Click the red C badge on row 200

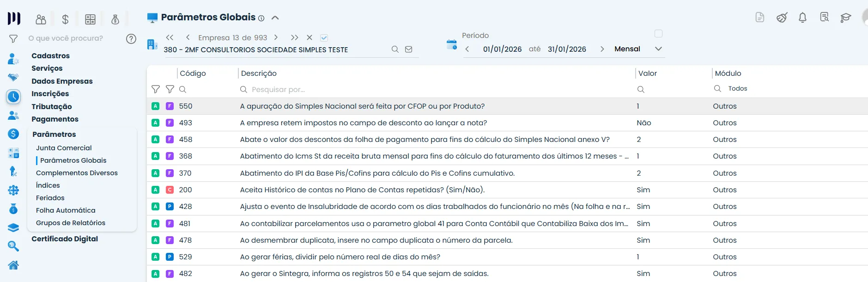170,190
